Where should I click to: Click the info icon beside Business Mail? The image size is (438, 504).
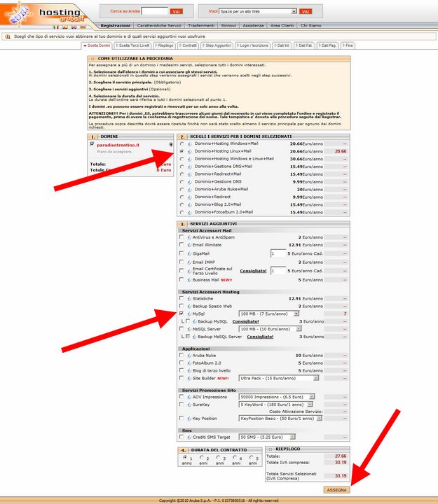[x=189, y=280]
